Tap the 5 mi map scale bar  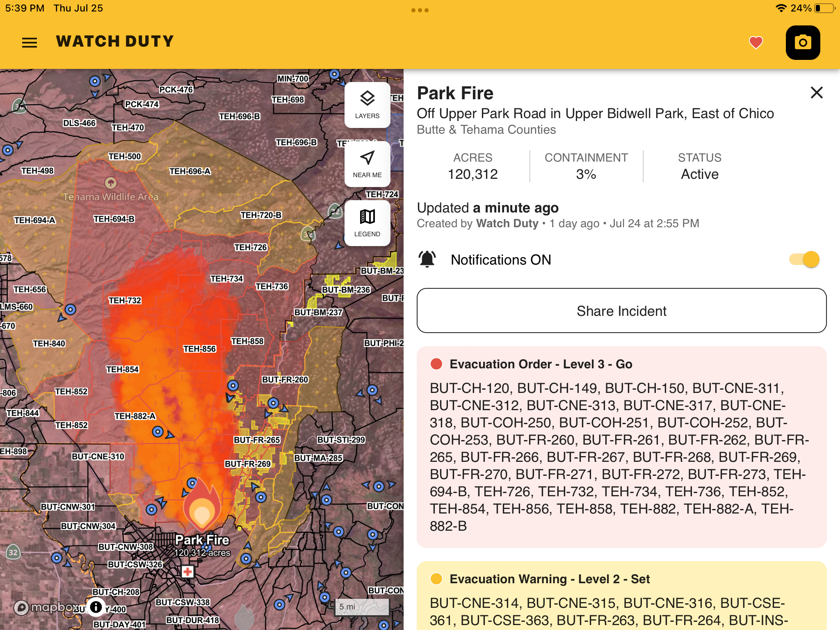(362, 607)
